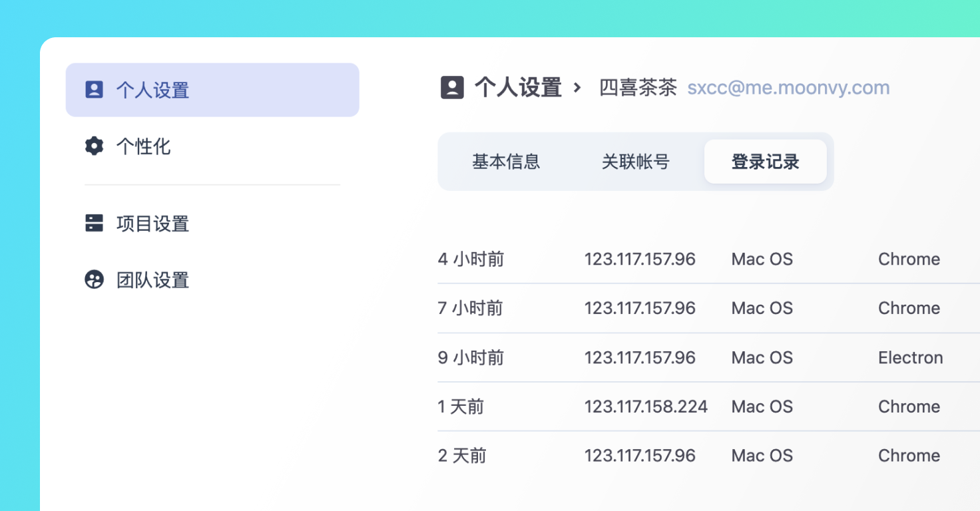Expand the breadcrumb chevron after 个人设置
The width and height of the screenshot is (980, 511).
point(579,88)
